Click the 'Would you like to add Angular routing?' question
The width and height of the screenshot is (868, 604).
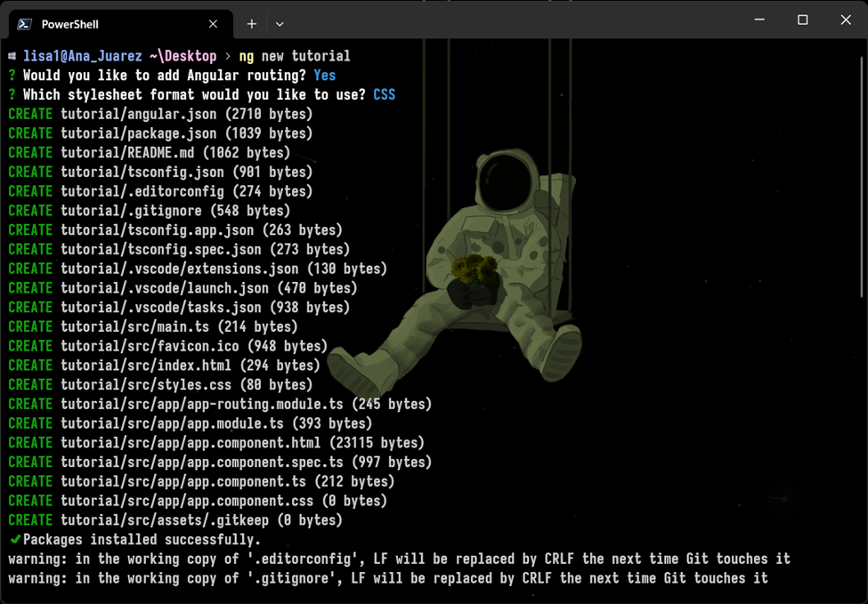165,76
